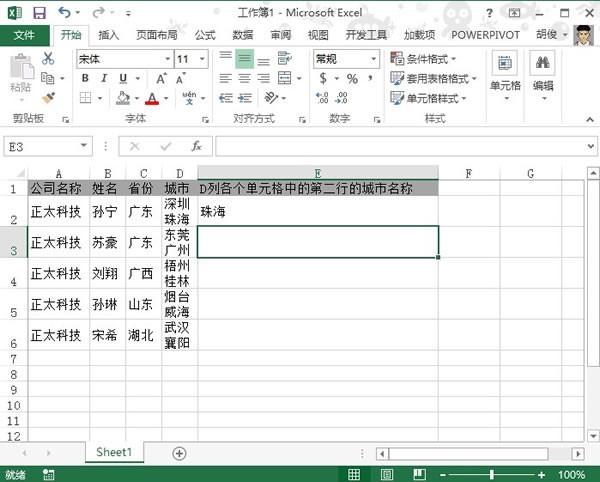This screenshot has height=482, width=600.
Task: Align text right
Action: pos(263,78)
